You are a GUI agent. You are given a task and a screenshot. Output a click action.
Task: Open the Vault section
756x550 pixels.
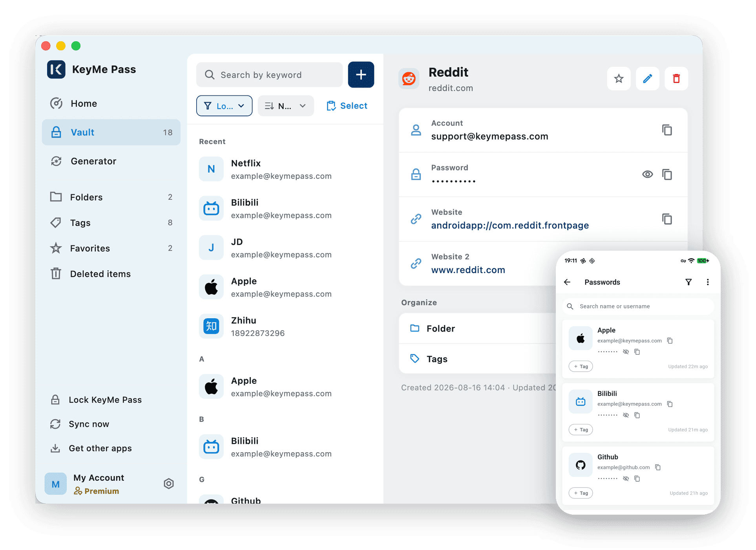[111, 132]
